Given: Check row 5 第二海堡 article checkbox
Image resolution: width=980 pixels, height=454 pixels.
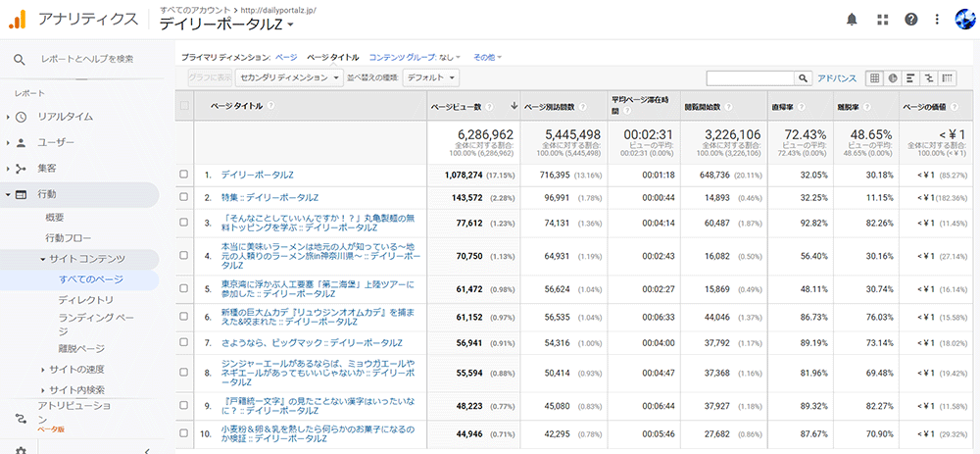Looking at the screenshot, I should (184, 288).
